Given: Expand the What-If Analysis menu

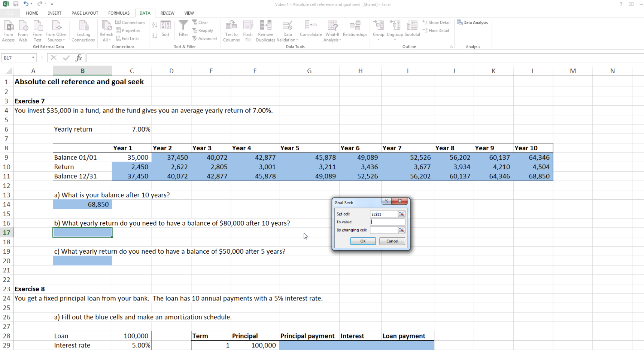Looking at the screenshot, I should point(332,37).
